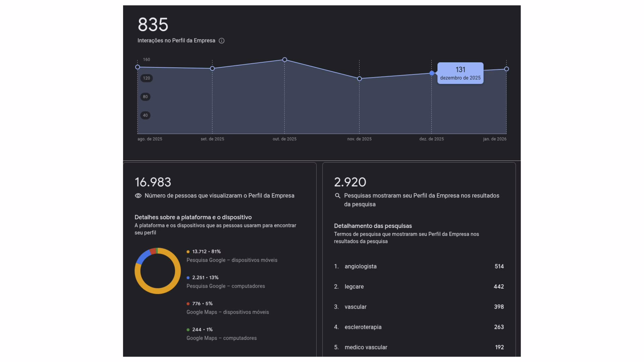Screen dimensions: 644x362
Task: Select the out. de 2025 peak point
Action: point(284,60)
